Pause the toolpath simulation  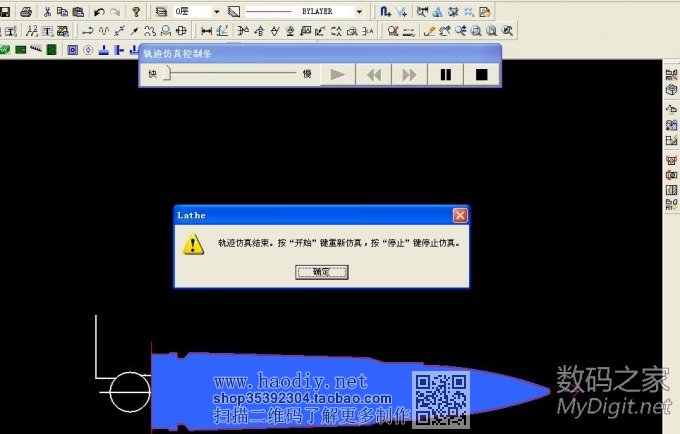tap(445, 74)
